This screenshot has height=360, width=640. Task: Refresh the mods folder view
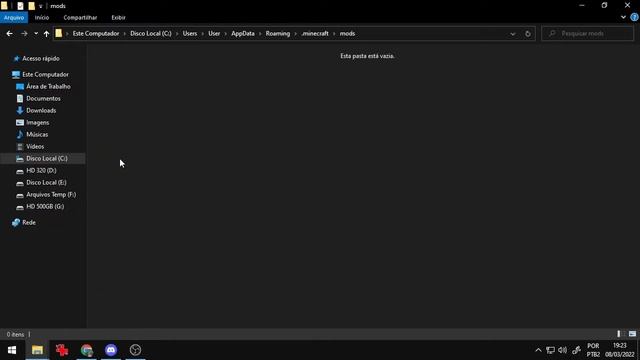pos(528,34)
